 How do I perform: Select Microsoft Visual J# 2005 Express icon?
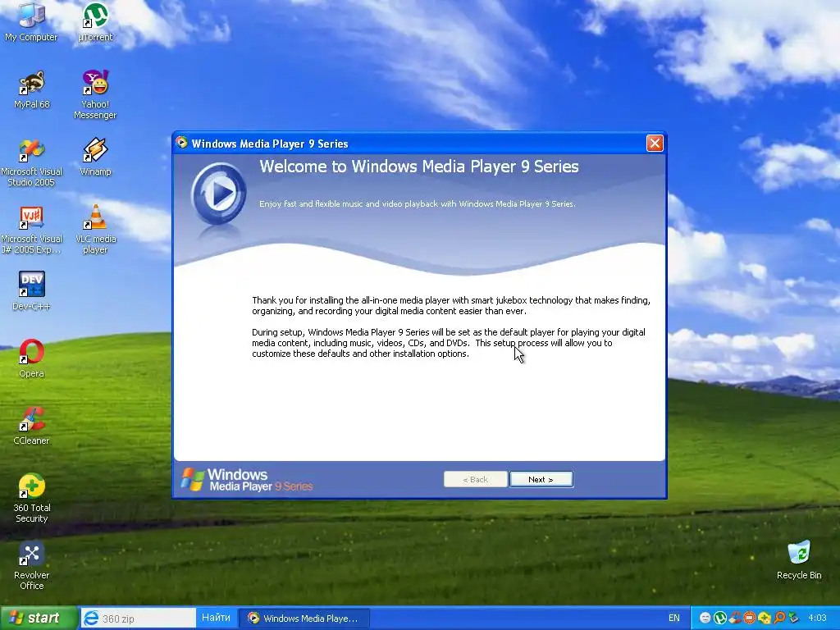coord(31,230)
